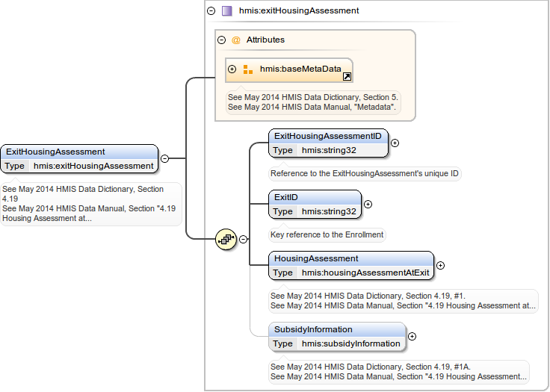The height and width of the screenshot is (392, 550).
Task: Expand the ExitHousingAssessmentID element
Action: click(x=395, y=143)
